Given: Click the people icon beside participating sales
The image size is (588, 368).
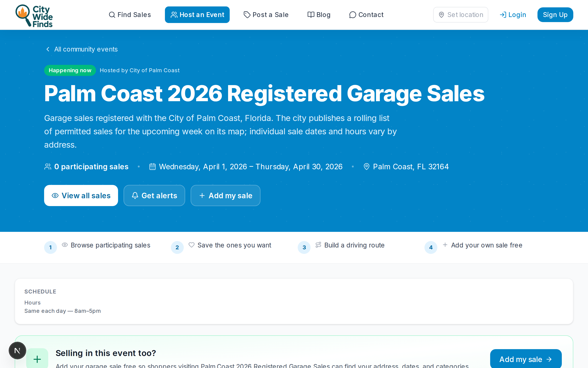Looking at the screenshot, I should pyautogui.click(x=48, y=167).
